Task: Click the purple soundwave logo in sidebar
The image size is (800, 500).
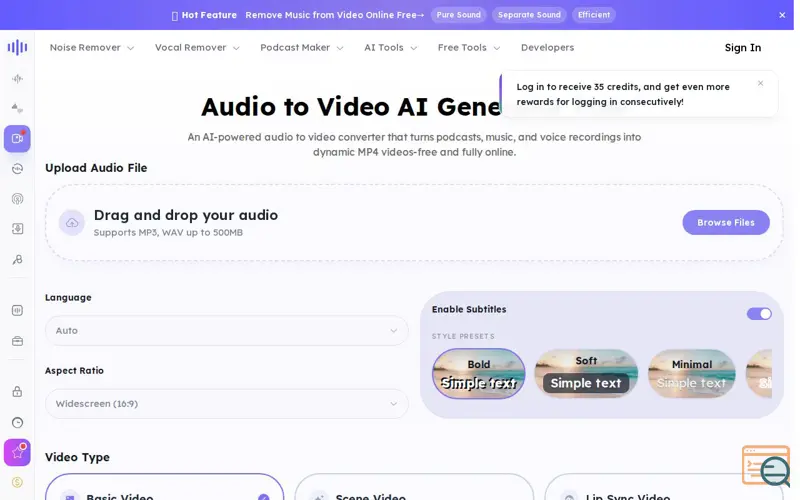Action: click(17, 47)
